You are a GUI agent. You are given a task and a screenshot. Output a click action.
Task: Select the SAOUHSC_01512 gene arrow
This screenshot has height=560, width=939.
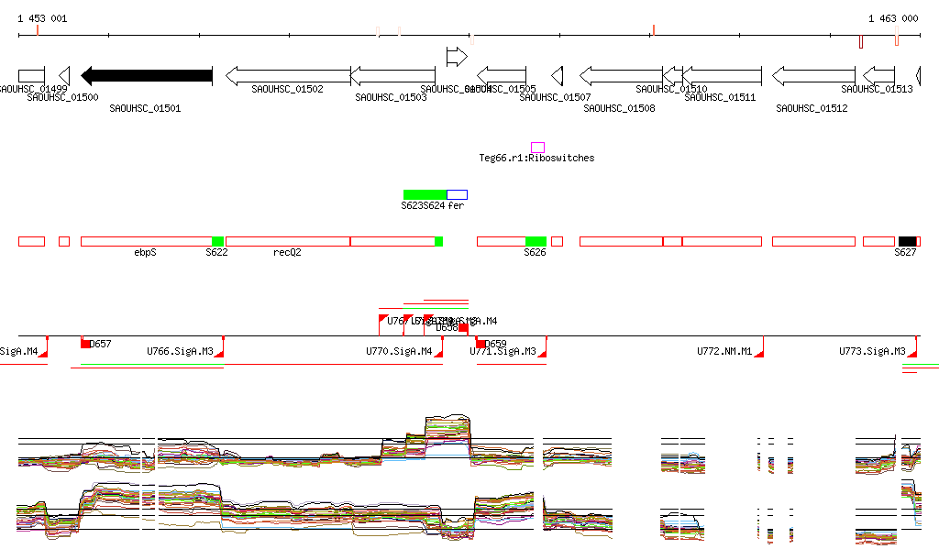point(813,75)
